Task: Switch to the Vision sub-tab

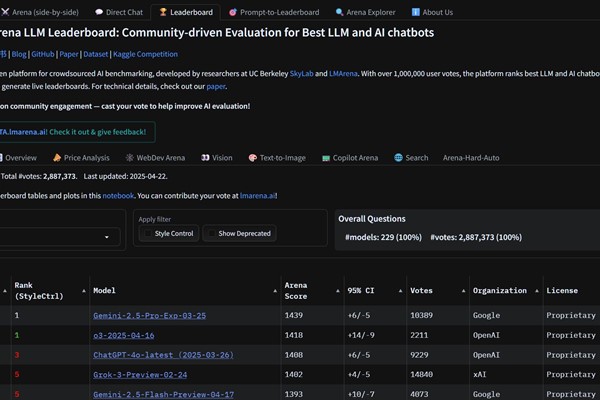Action: (217, 158)
